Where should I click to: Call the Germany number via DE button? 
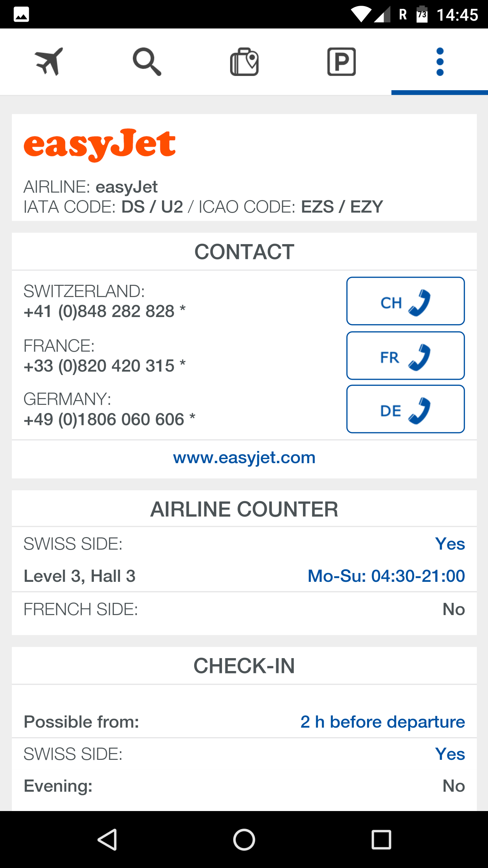pos(405,409)
